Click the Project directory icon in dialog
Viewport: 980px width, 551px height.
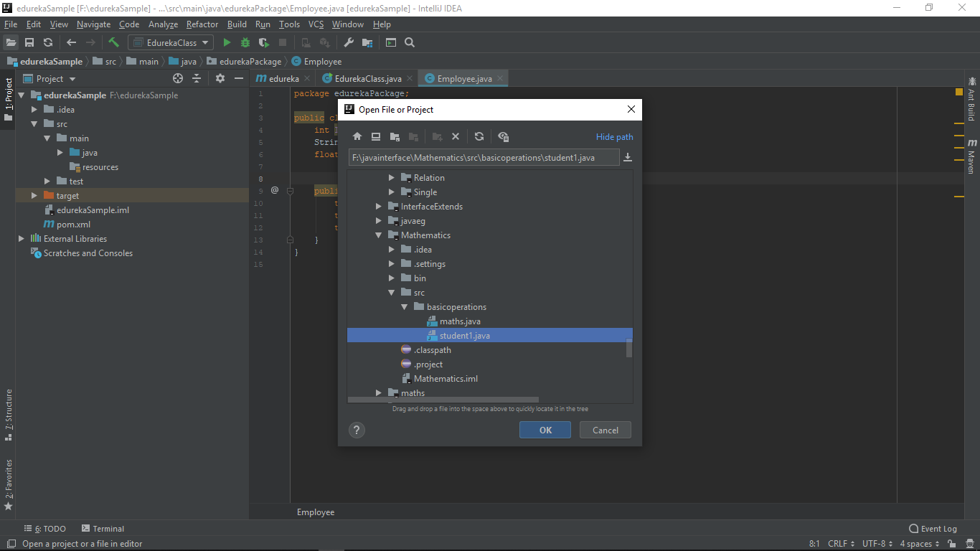pos(395,136)
